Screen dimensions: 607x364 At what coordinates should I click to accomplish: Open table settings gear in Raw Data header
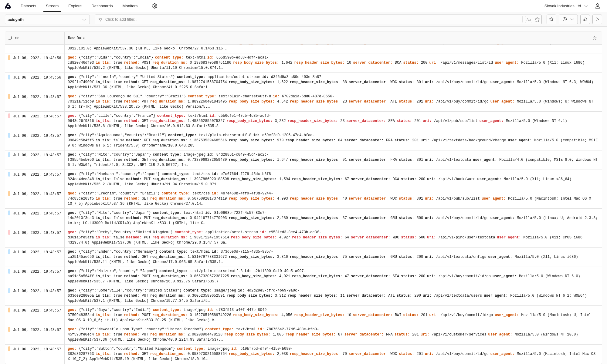[595, 38]
